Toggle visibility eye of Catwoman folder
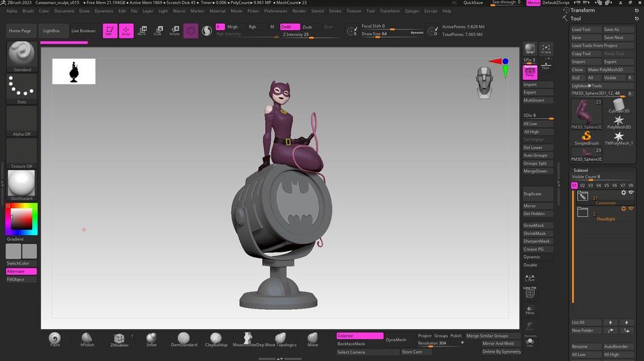Image resolution: width=644 pixels, height=361 pixels. (x=631, y=193)
